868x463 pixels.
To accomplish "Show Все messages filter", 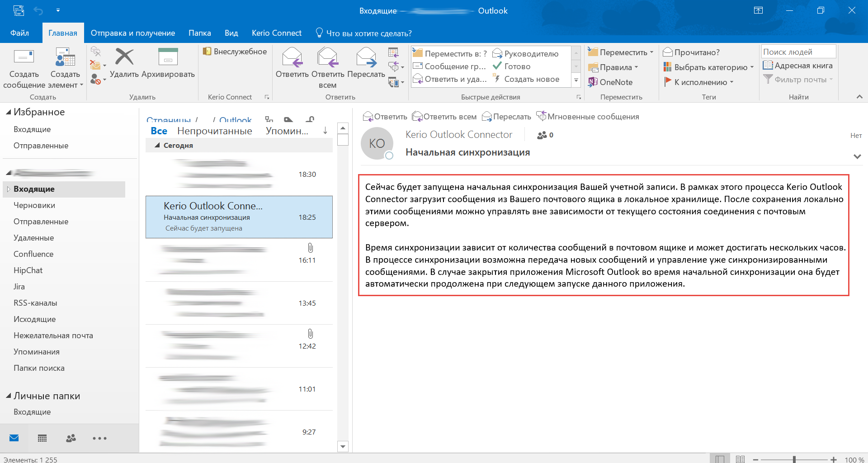I will point(159,131).
